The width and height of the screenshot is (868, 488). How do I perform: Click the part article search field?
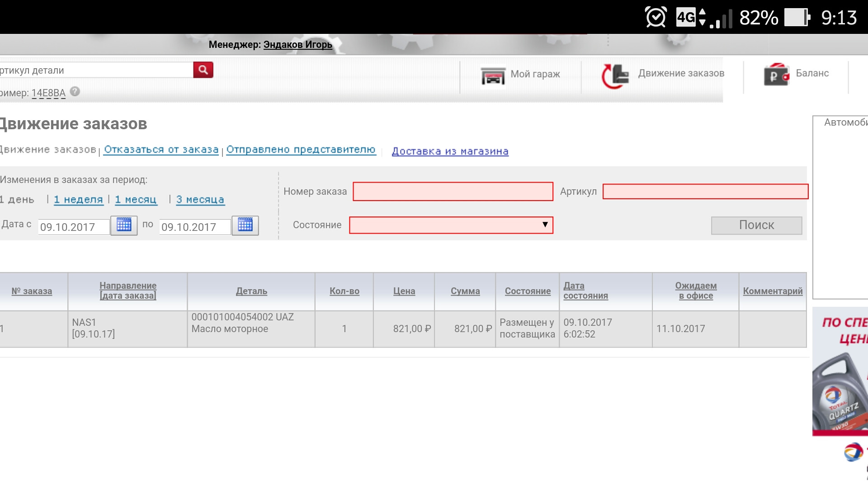96,70
